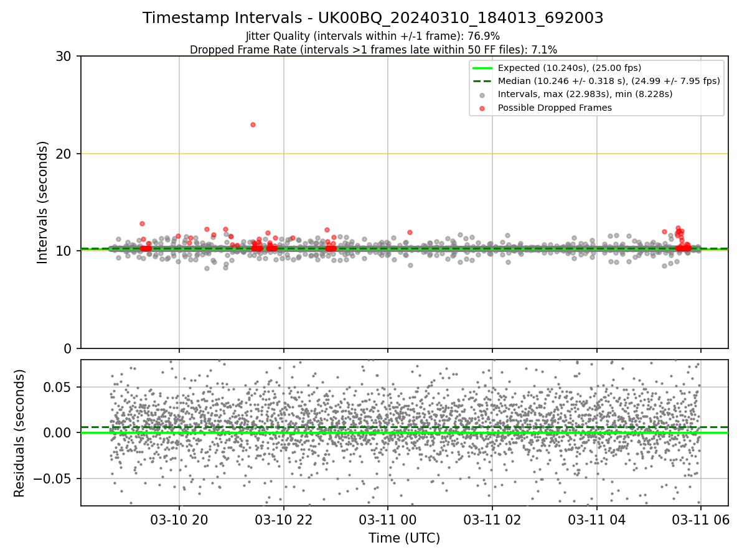The width and height of the screenshot is (747, 560).
Task: Click the 'Intervals (seconds)' y-axis label
Action: [43, 202]
